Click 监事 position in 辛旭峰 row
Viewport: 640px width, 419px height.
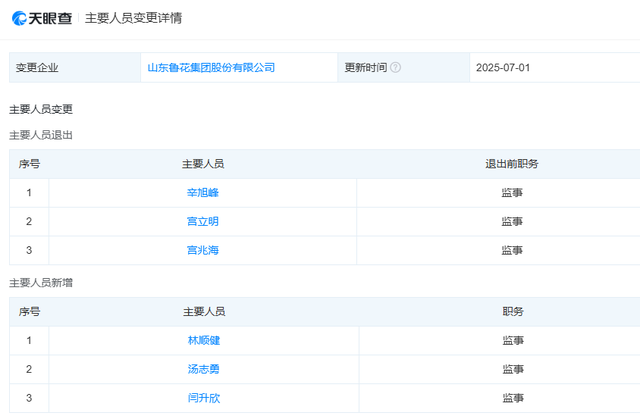point(512,193)
